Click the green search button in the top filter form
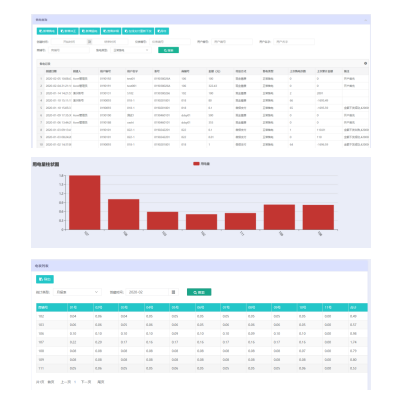The width and height of the screenshot is (417, 396). click(168, 50)
